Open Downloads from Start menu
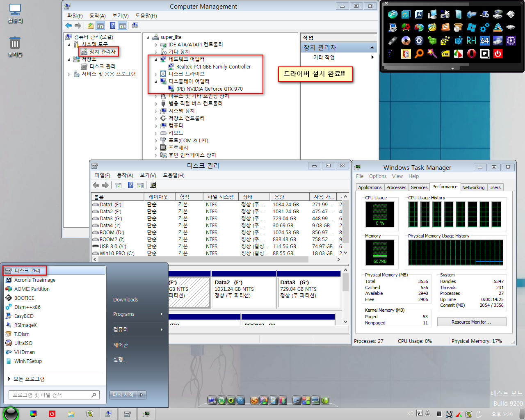525x420 pixels. pos(126,300)
